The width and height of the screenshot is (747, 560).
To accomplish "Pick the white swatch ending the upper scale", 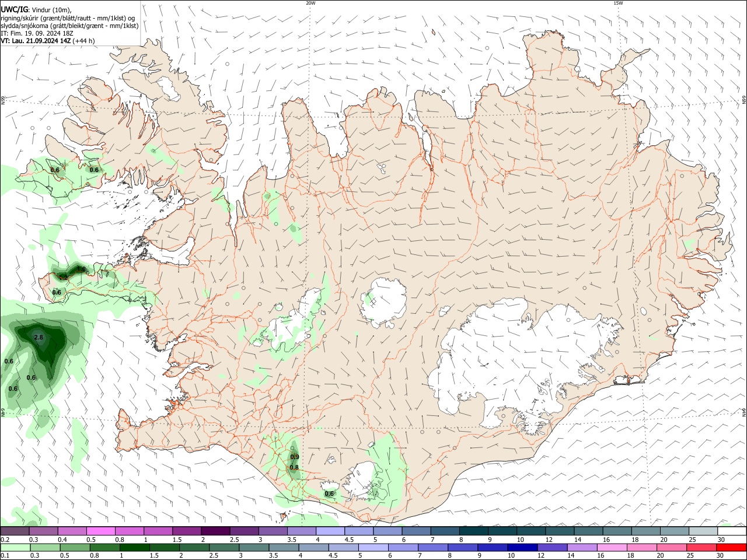I will (732, 531).
